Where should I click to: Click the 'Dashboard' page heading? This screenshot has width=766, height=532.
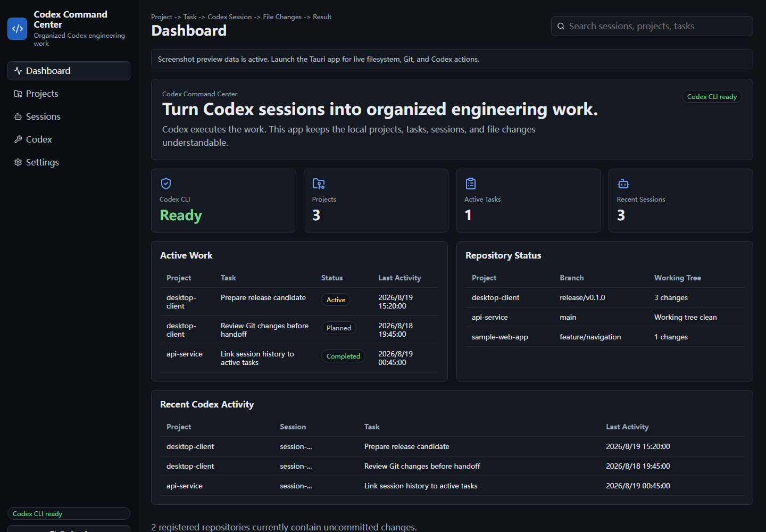coord(189,31)
